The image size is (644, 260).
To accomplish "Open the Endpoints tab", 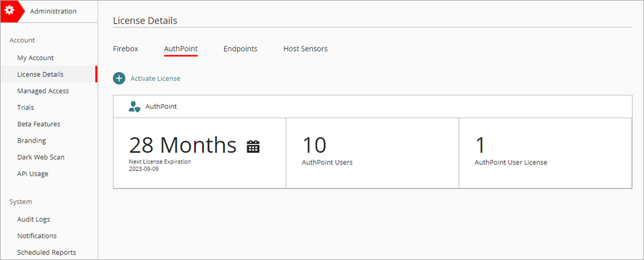I will coord(240,49).
